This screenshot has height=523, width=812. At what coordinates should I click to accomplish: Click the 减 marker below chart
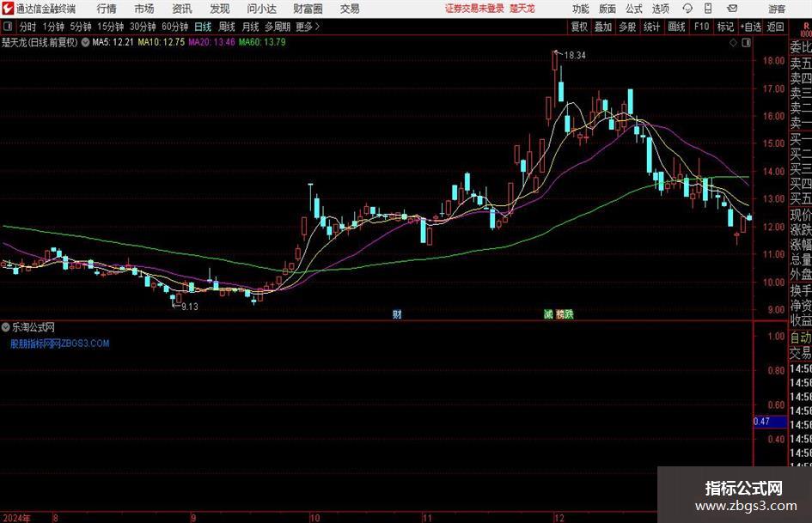coord(548,314)
